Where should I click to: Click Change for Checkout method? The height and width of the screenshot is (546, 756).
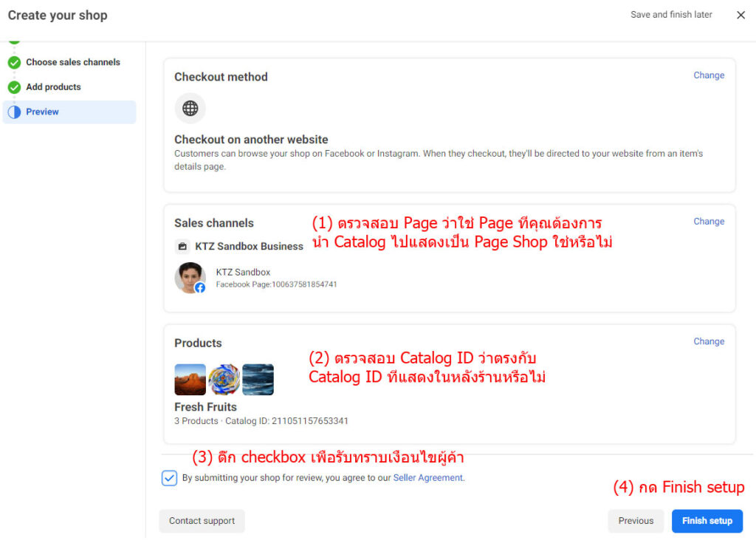(708, 75)
